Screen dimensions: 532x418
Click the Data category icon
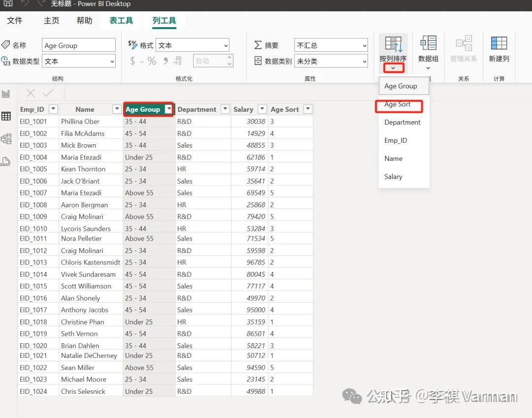coord(258,61)
